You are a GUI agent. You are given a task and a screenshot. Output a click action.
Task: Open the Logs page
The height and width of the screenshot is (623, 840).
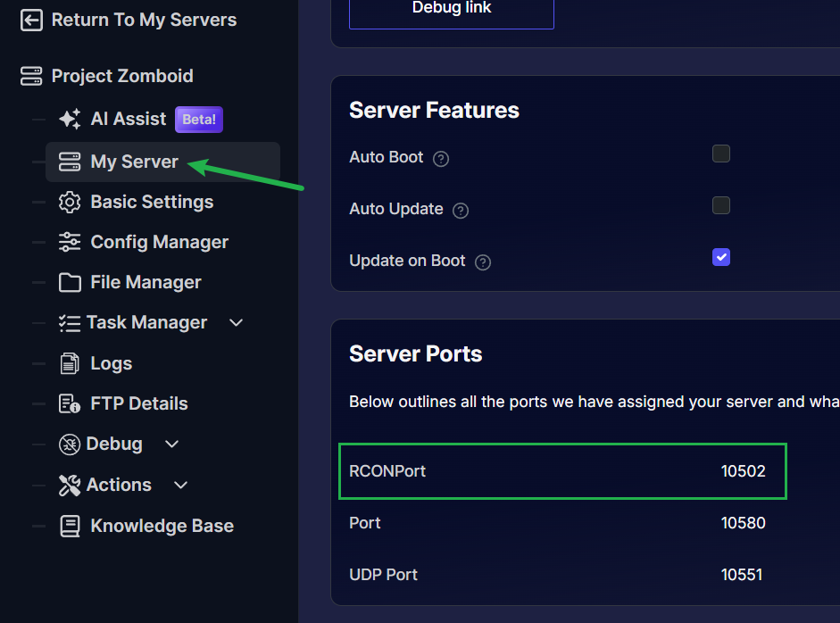112,363
